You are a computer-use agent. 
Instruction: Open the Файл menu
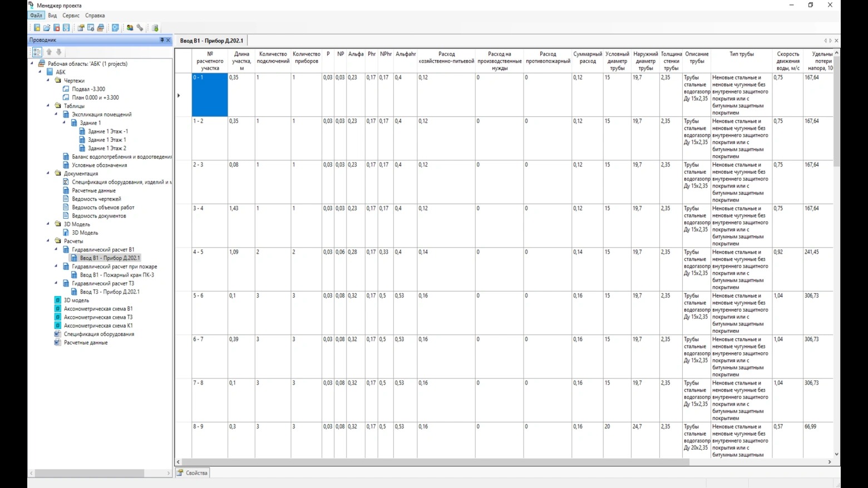point(36,16)
